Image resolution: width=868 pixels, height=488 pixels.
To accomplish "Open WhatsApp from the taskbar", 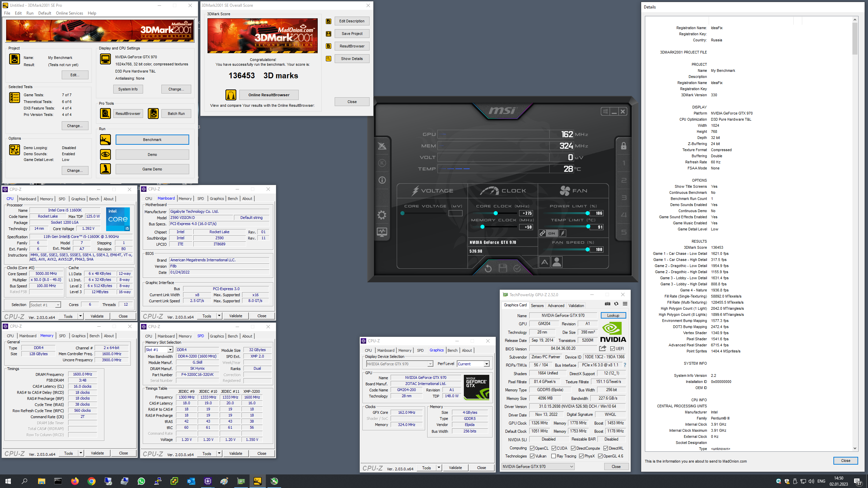I will pyautogui.click(x=141, y=481).
